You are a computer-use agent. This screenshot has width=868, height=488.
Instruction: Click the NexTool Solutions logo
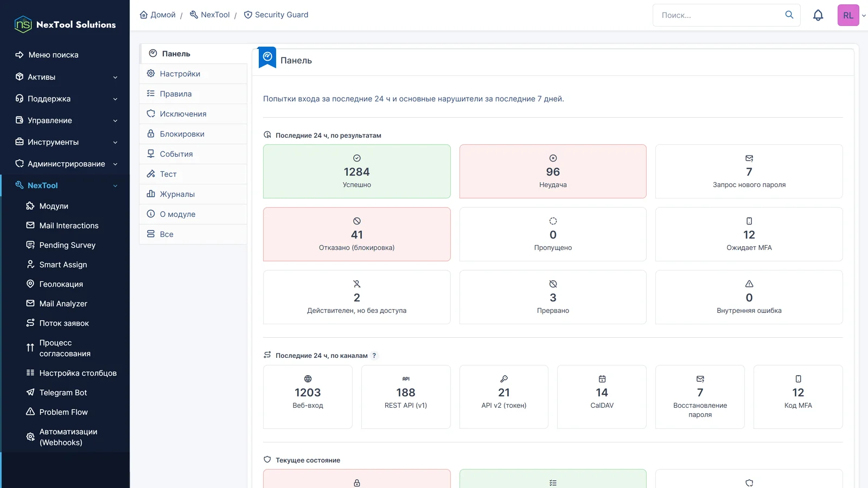[x=65, y=24]
